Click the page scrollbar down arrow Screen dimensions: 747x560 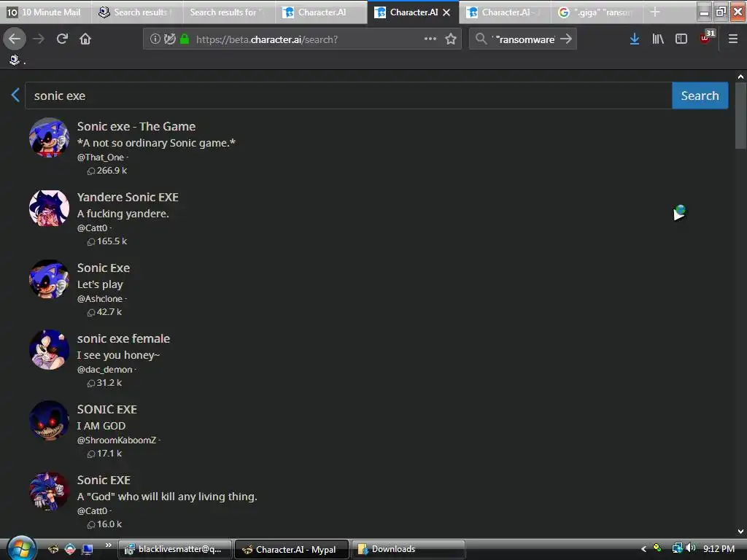click(740, 532)
